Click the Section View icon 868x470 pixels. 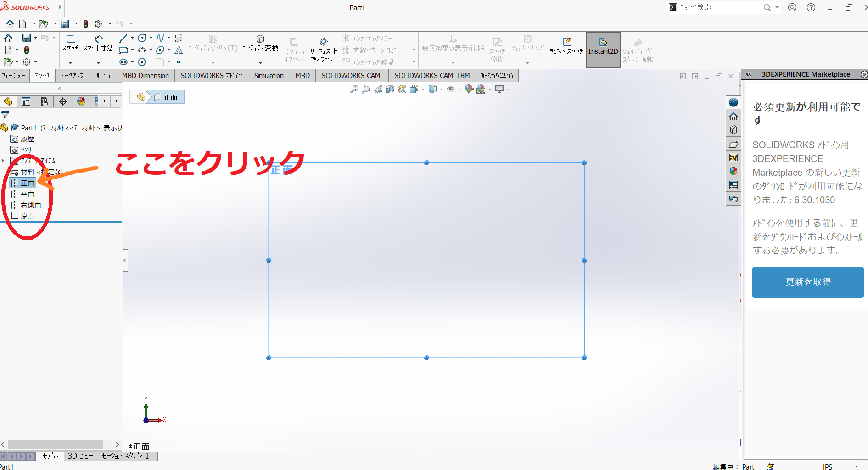coord(390,90)
